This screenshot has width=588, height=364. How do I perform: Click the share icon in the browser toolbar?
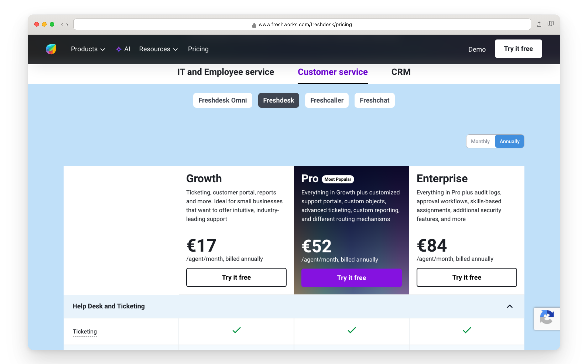tap(539, 24)
